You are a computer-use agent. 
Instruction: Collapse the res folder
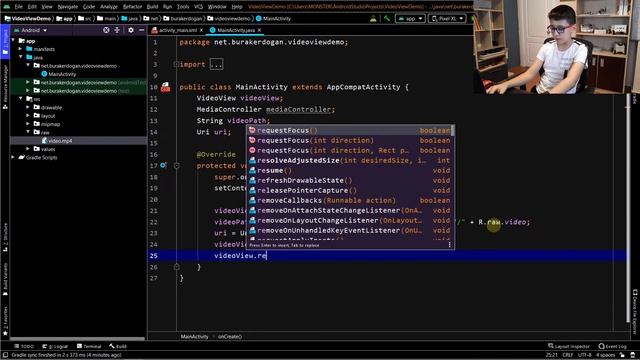tap(20, 99)
